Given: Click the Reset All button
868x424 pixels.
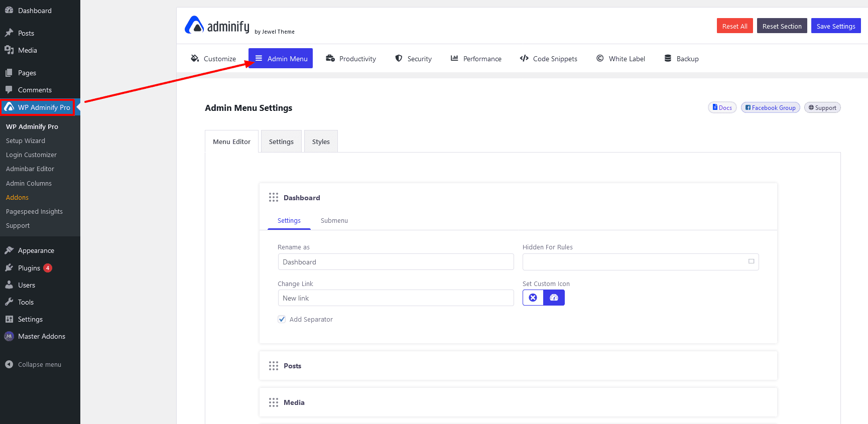Looking at the screenshot, I should tap(734, 26).
